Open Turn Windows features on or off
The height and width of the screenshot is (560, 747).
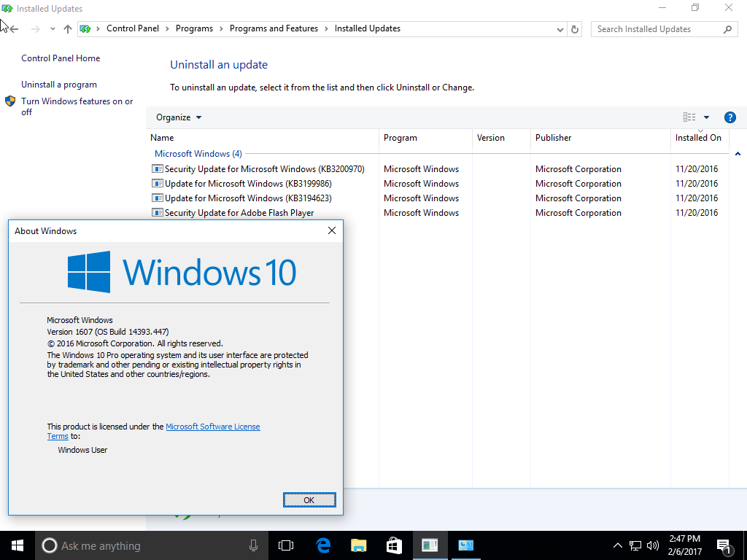click(x=77, y=106)
